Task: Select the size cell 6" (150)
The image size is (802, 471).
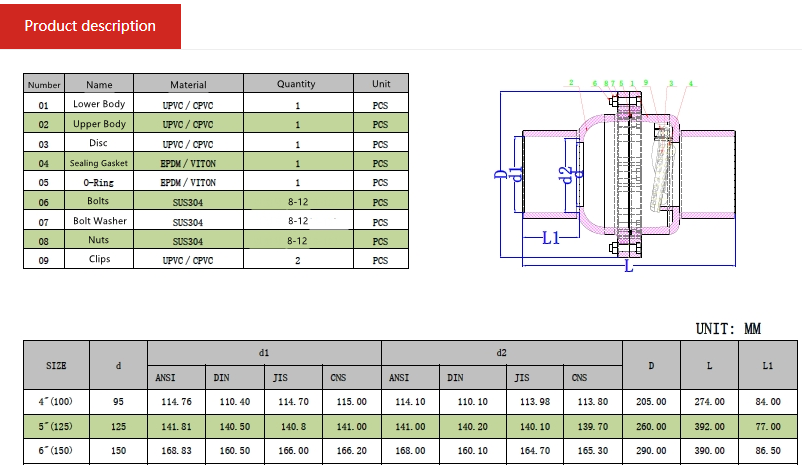Action: click(56, 451)
